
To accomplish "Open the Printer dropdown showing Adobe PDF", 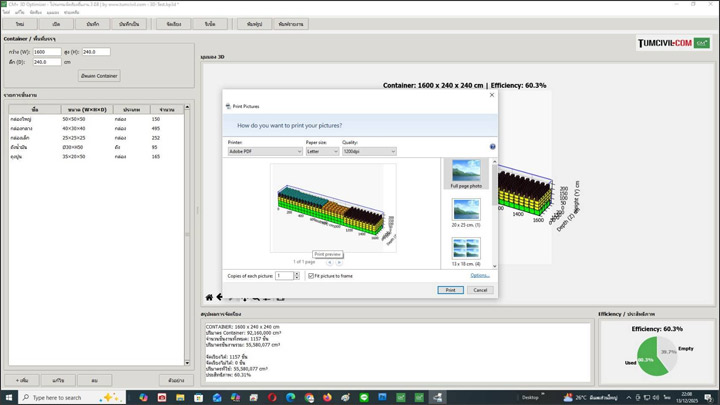I will pyautogui.click(x=264, y=152).
